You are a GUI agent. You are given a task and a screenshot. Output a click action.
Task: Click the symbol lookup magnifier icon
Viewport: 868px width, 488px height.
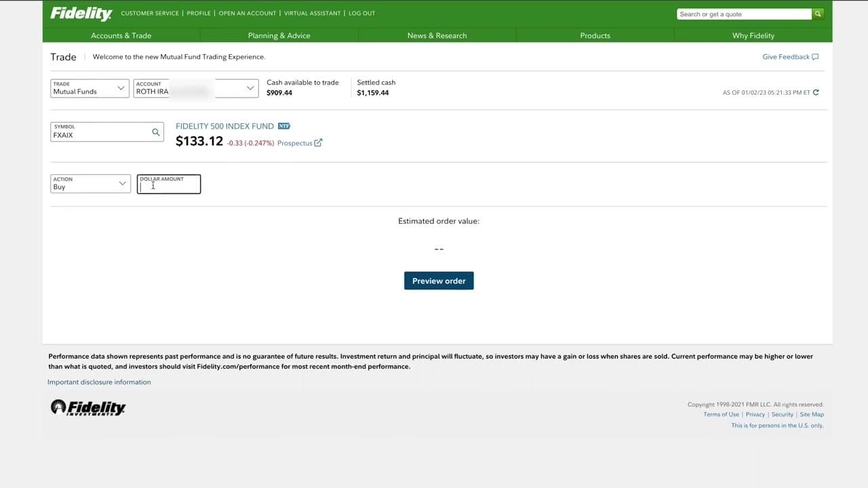point(155,131)
